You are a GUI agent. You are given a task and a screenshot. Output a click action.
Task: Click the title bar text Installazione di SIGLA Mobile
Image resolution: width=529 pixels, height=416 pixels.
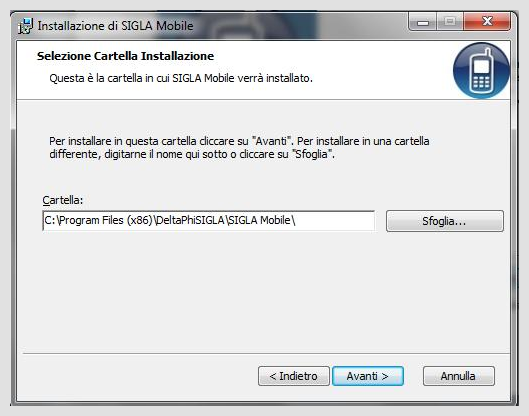pyautogui.click(x=115, y=26)
